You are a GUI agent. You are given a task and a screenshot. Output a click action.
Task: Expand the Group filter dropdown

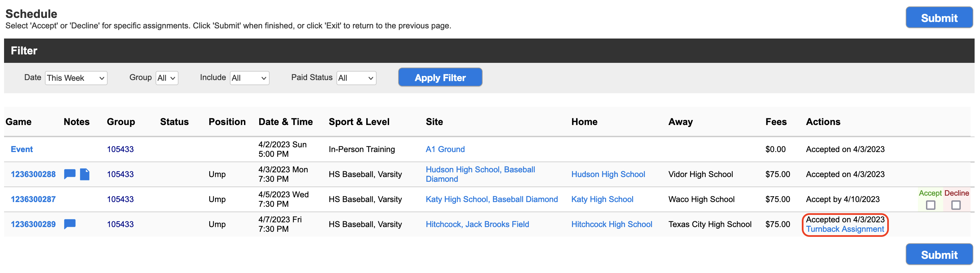pyautogui.click(x=167, y=78)
